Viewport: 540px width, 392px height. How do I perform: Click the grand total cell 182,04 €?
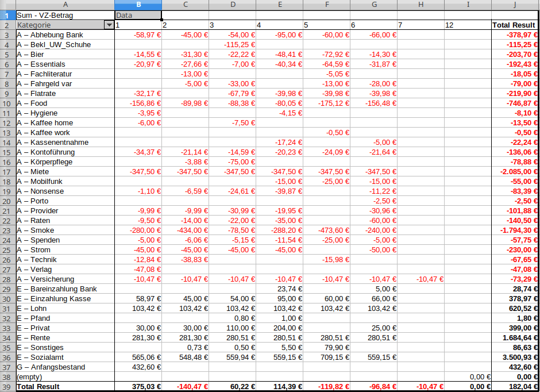coord(515,387)
